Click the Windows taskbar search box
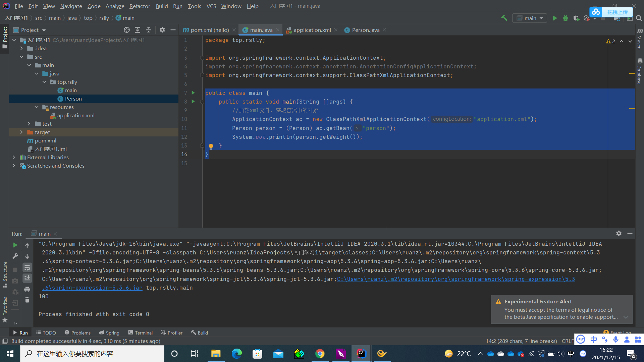 click(92, 354)
